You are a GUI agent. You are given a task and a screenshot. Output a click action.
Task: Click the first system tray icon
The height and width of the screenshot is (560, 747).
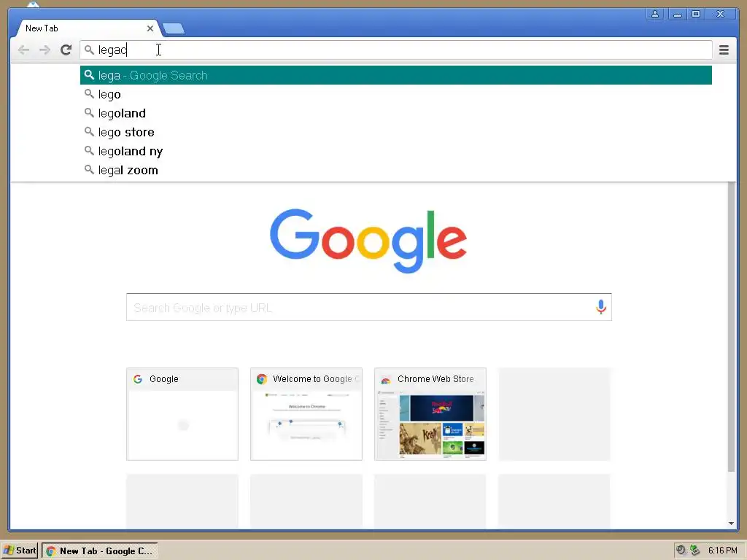coord(681,550)
